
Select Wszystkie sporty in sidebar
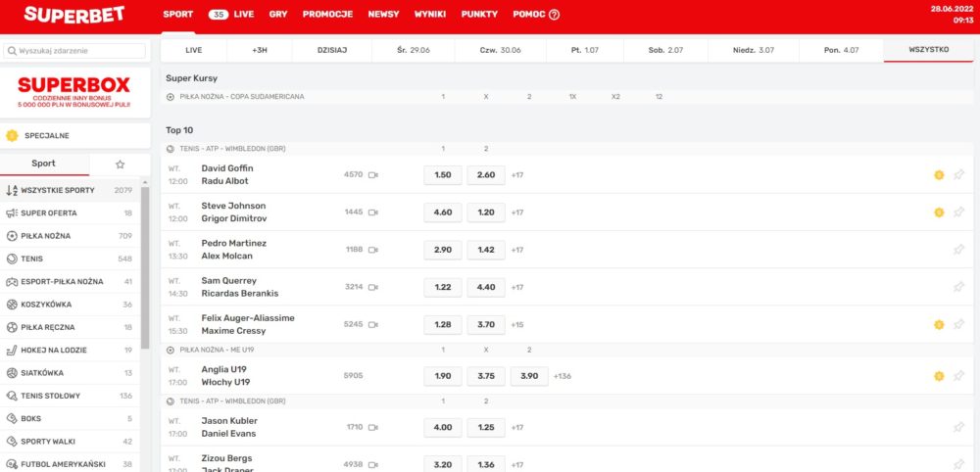[70, 190]
